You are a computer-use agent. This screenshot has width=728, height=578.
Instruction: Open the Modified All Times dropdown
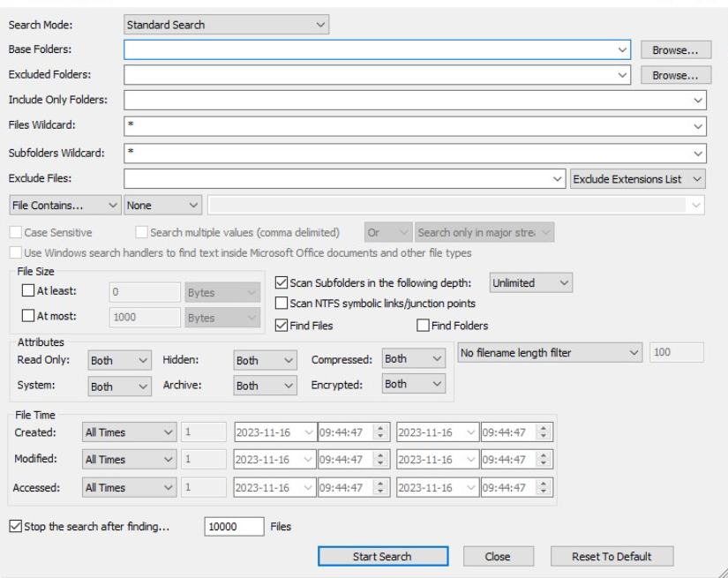[129, 459]
